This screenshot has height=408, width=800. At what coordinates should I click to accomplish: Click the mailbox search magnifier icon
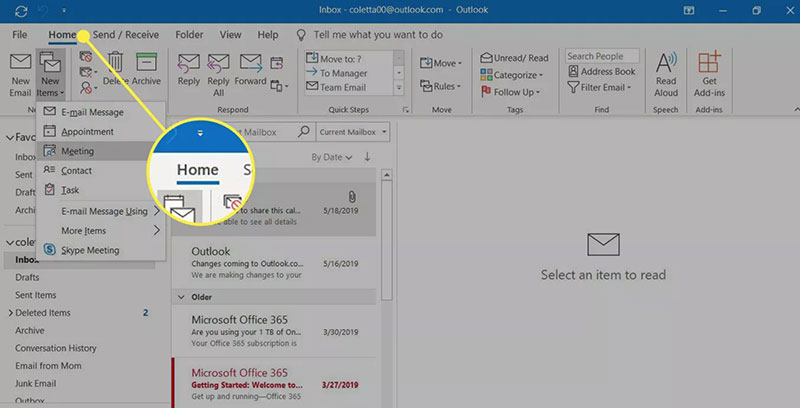coord(304,132)
